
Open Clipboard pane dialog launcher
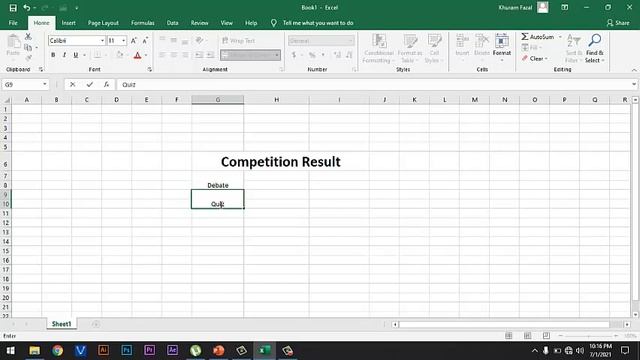pyautogui.click(x=41, y=70)
